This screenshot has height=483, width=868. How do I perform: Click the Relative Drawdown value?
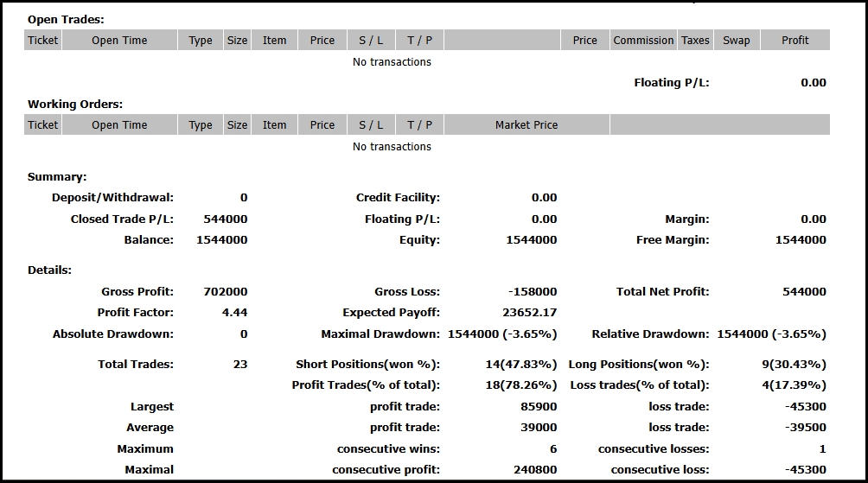(x=771, y=334)
